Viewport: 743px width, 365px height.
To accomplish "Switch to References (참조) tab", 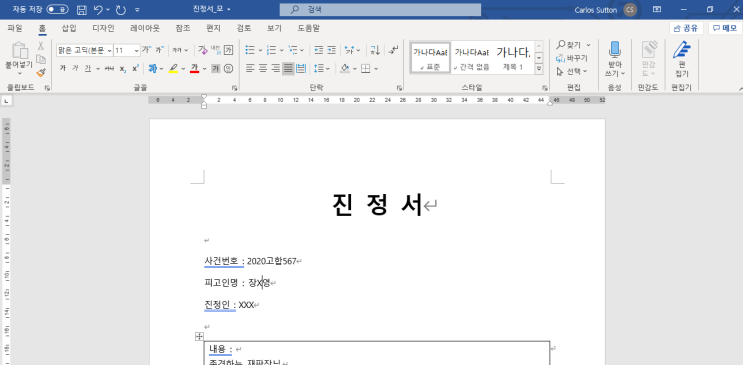I will pos(182,28).
